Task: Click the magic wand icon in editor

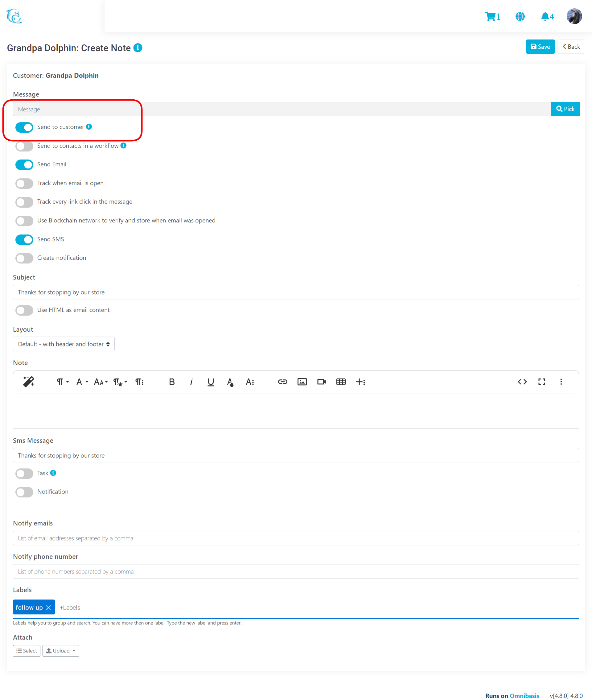Action: coord(29,382)
